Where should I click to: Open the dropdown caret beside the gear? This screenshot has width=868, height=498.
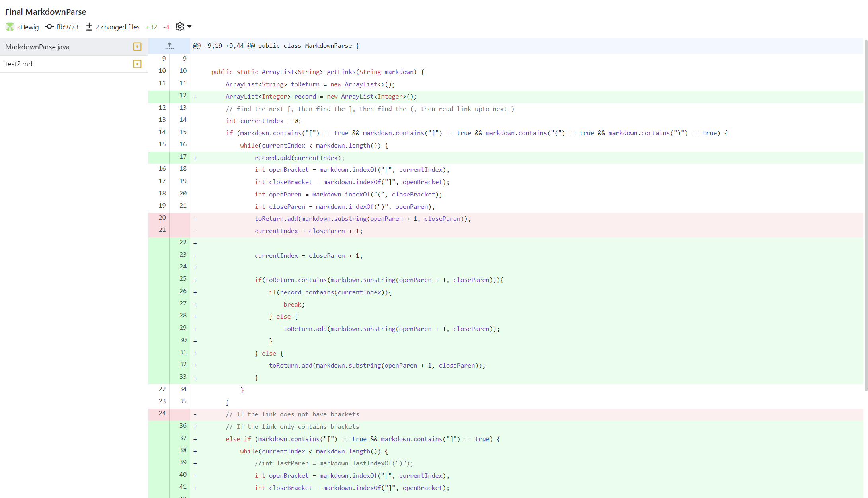189,27
